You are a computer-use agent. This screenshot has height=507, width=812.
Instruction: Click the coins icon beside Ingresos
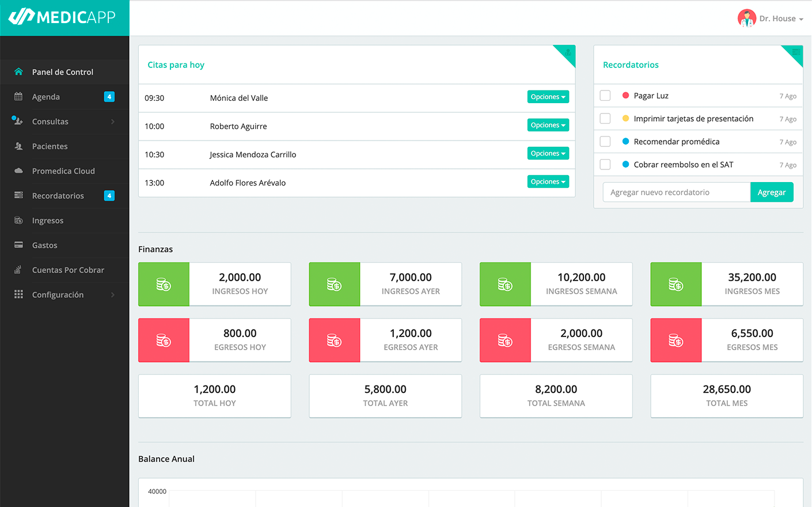(x=18, y=221)
